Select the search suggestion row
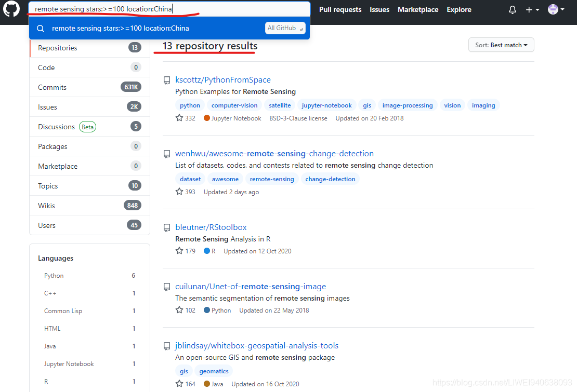577x392 pixels. (169, 28)
